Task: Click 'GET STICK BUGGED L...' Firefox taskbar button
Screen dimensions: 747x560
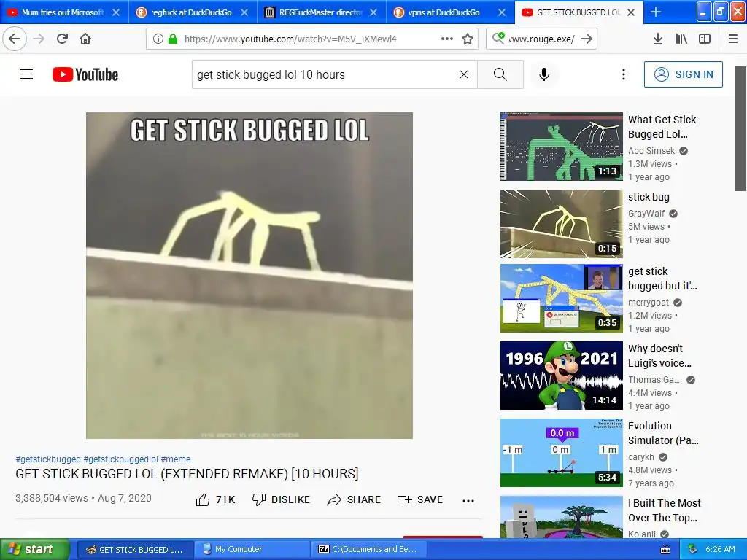Action: tap(135, 549)
